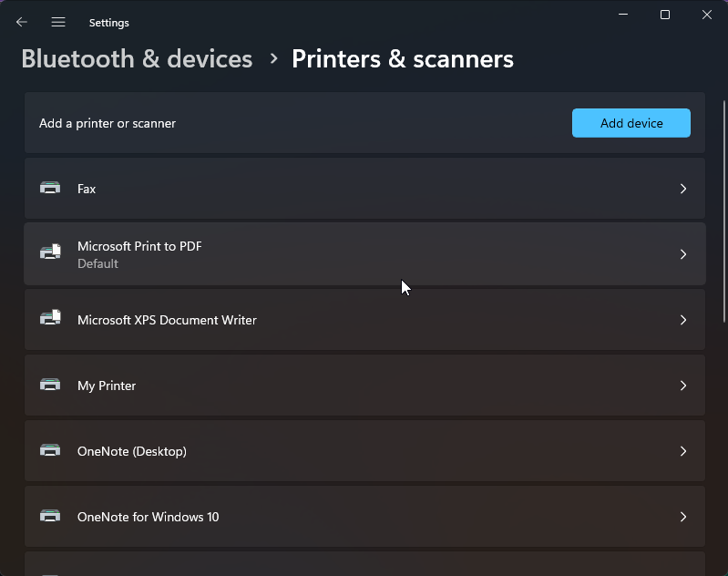Expand the Fax row chevron
Viewport: 728px width, 576px height.
pos(683,189)
